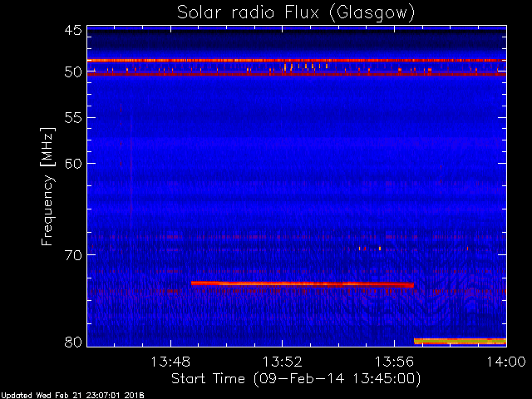Click the yellow-green band at 80 MHz
The height and width of the screenshot is (399, 532).
[x=460, y=341]
